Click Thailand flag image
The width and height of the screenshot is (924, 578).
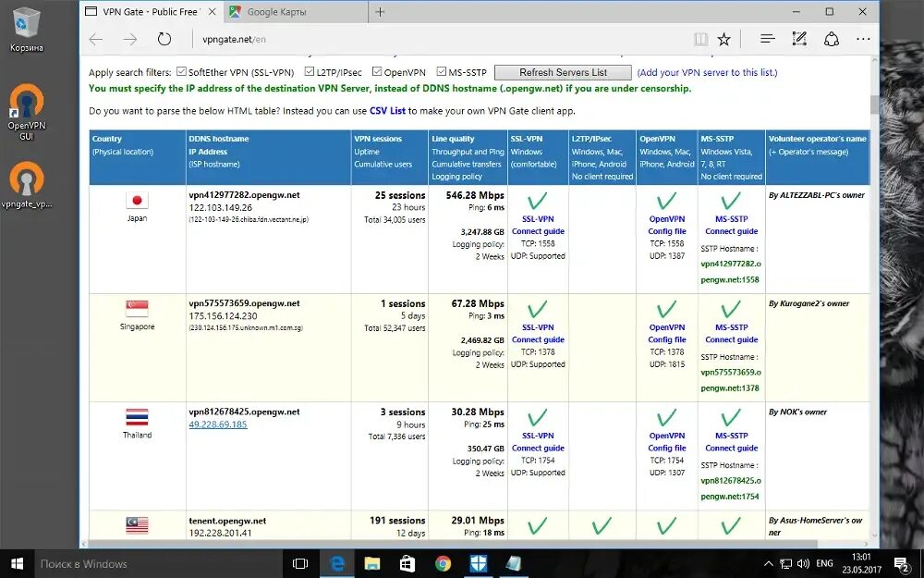pyautogui.click(x=137, y=417)
